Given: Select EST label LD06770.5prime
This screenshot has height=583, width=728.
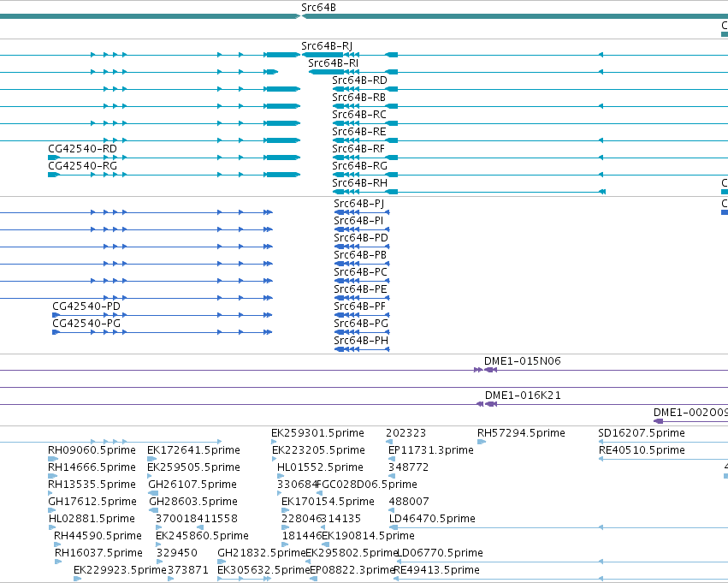Looking at the screenshot, I should tap(440, 554).
